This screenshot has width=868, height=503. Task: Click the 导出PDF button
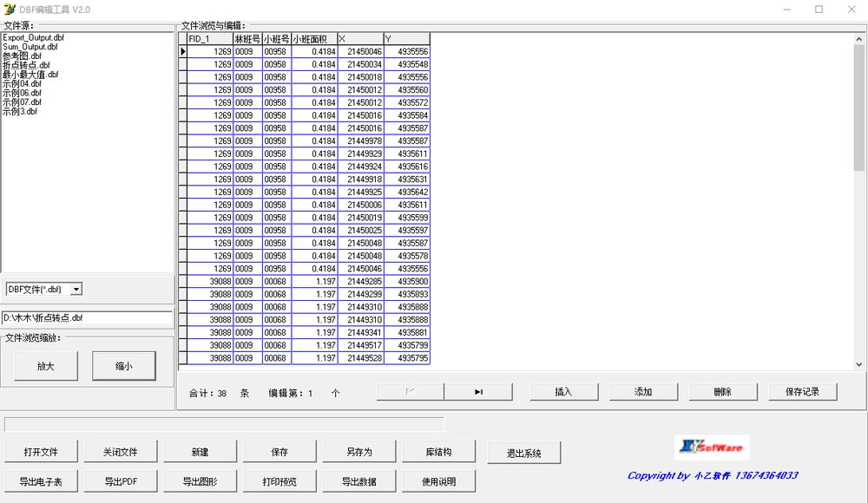(x=121, y=481)
